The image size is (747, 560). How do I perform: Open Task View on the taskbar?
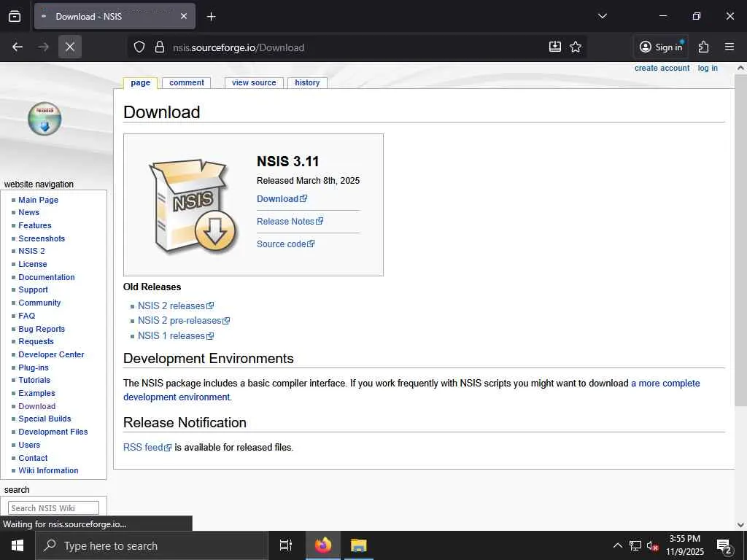pos(286,545)
